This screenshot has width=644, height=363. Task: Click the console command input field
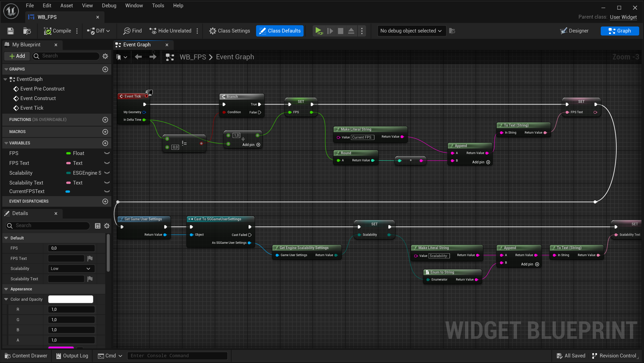coord(177,356)
